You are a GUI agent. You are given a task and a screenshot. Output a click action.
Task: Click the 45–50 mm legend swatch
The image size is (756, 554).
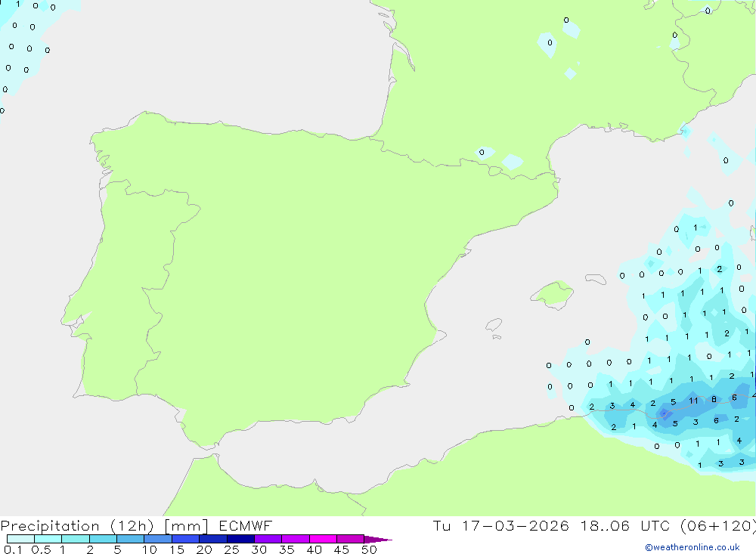click(350, 539)
